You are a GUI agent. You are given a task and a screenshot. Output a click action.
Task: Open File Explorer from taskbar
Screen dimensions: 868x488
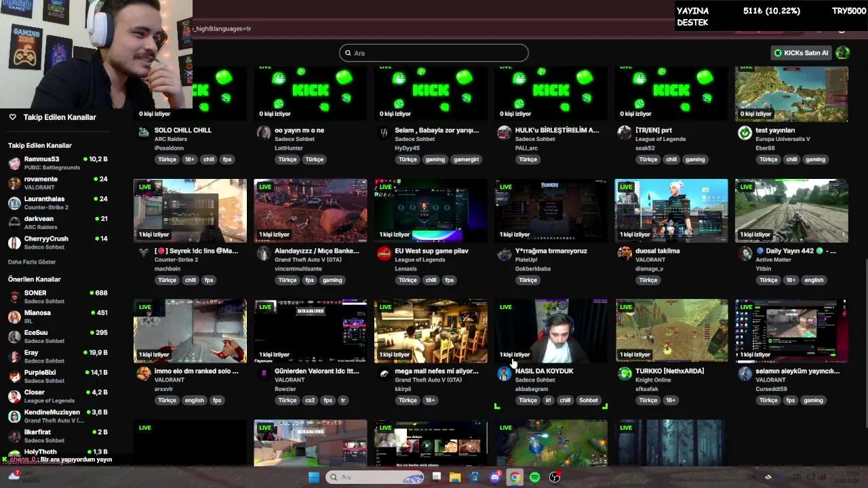455,477
